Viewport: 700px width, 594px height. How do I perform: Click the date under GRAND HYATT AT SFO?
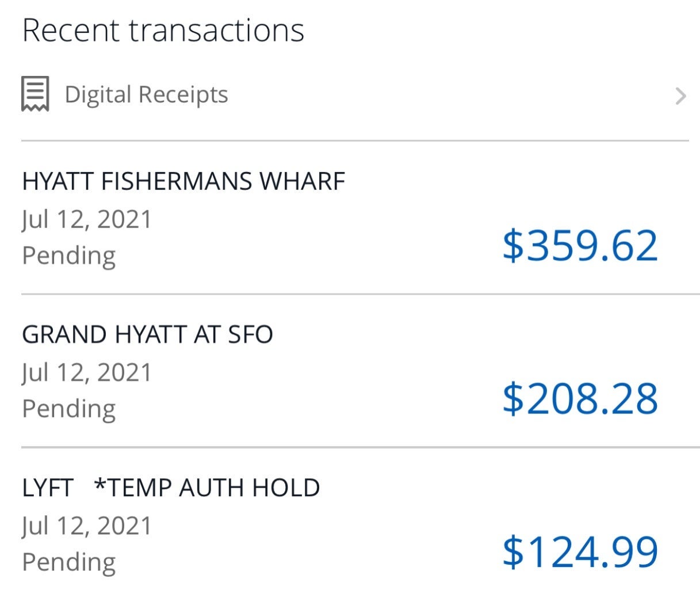pyautogui.click(x=87, y=372)
